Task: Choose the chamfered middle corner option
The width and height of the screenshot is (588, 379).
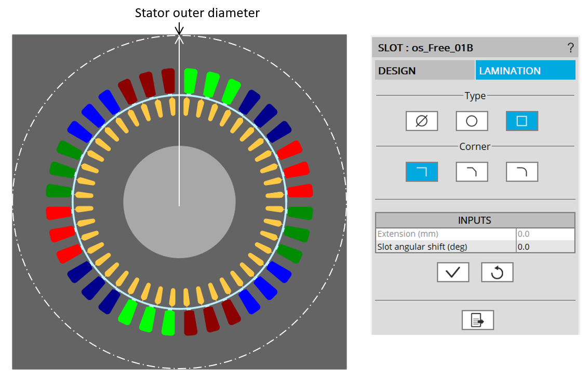Action: pos(472,172)
